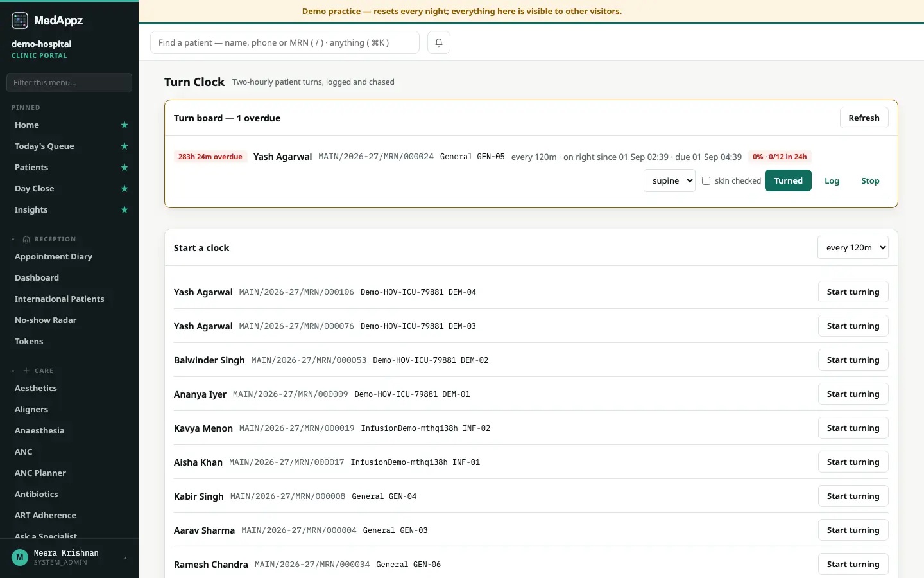Click the Reception section icon

[26, 240]
